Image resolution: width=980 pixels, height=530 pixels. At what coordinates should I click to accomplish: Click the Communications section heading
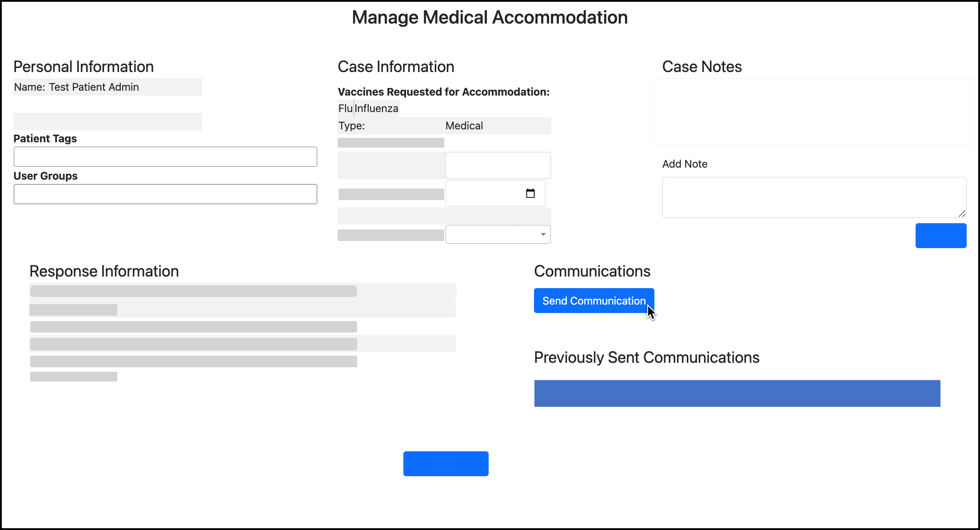point(592,271)
